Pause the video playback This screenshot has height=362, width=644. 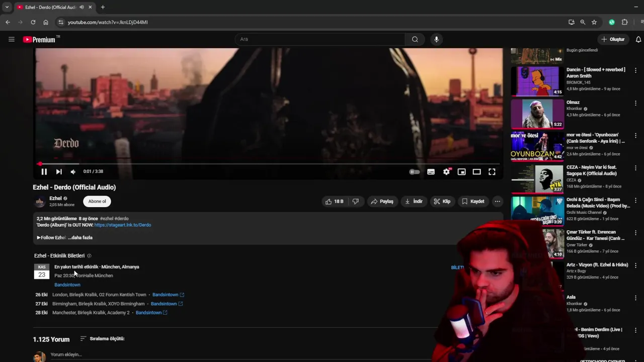[44, 171]
